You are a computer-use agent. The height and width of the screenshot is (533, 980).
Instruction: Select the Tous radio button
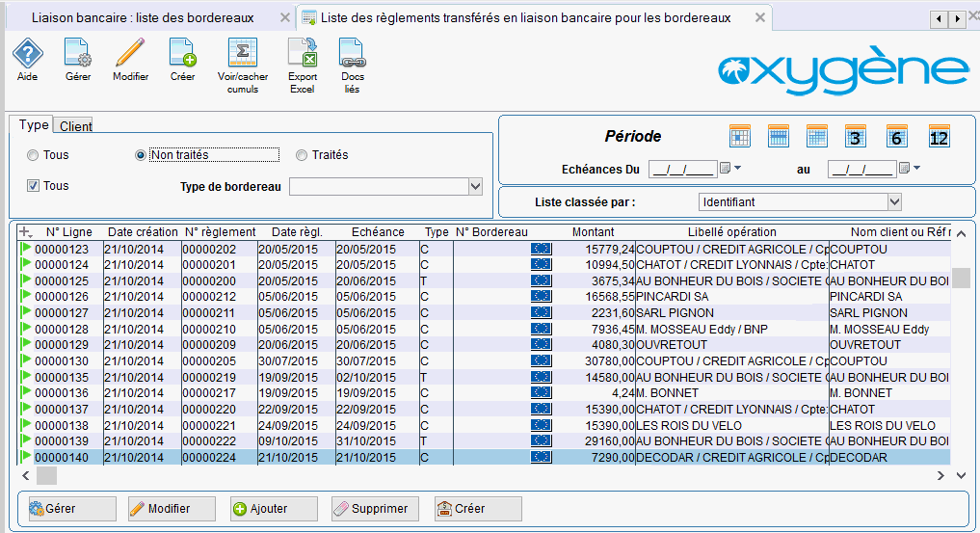click(x=34, y=155)
